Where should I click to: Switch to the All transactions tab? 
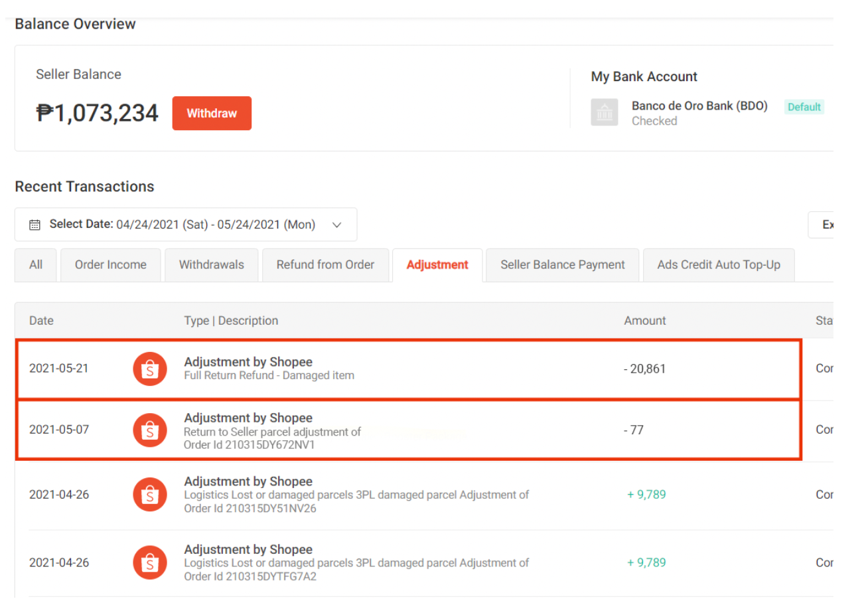35,264
